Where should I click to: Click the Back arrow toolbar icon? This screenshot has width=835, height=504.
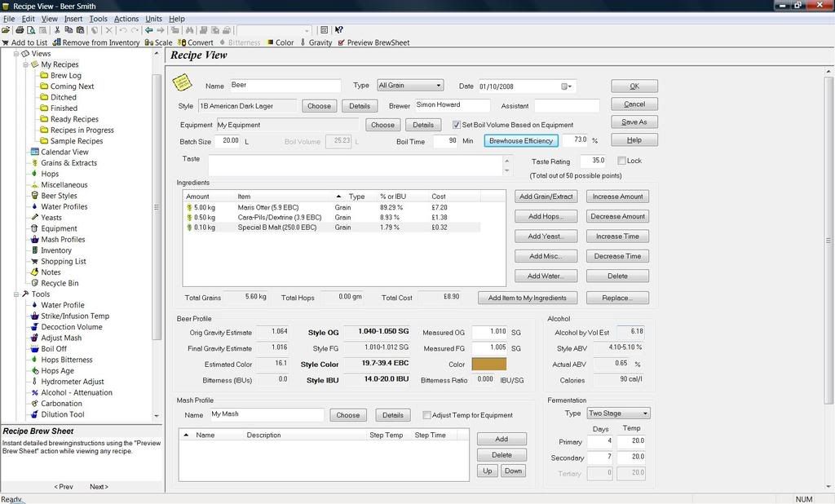(x=149, y=30)
